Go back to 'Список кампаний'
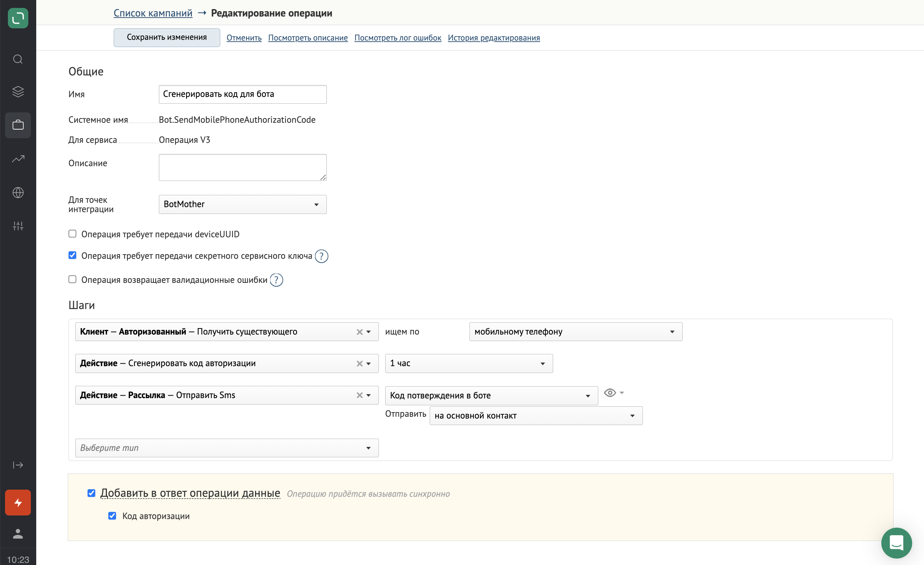This screenshot has width=924, height=565. [153, 13]
